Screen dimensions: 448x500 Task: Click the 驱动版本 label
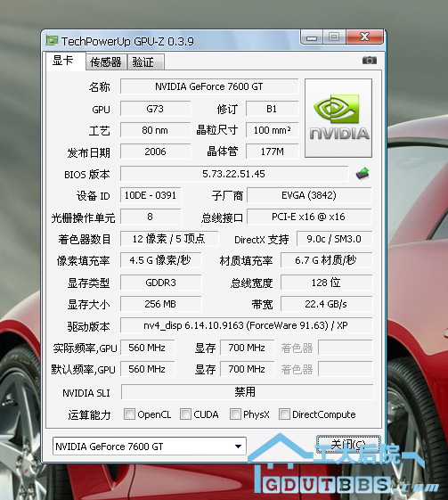[x=88, y=326]
